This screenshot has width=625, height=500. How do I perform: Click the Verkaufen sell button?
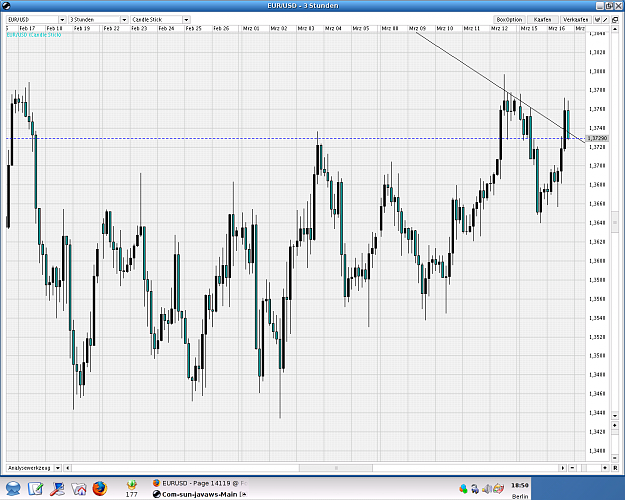(575, 20)
